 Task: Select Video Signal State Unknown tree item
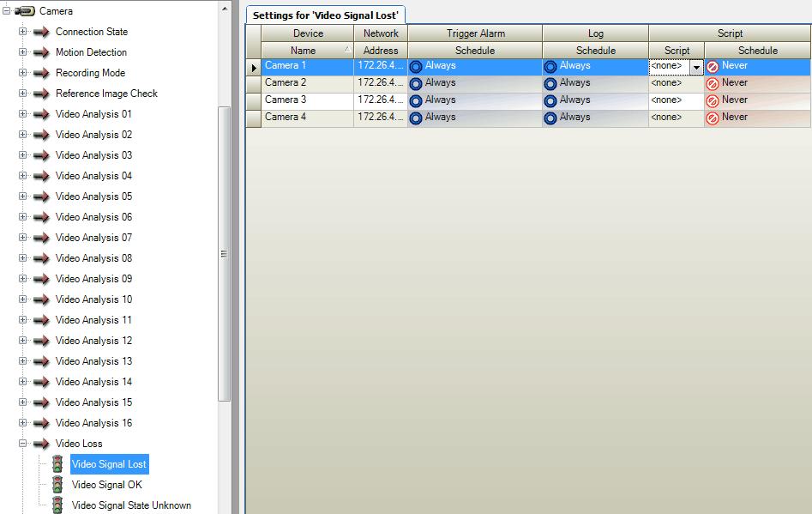point(131,505)
